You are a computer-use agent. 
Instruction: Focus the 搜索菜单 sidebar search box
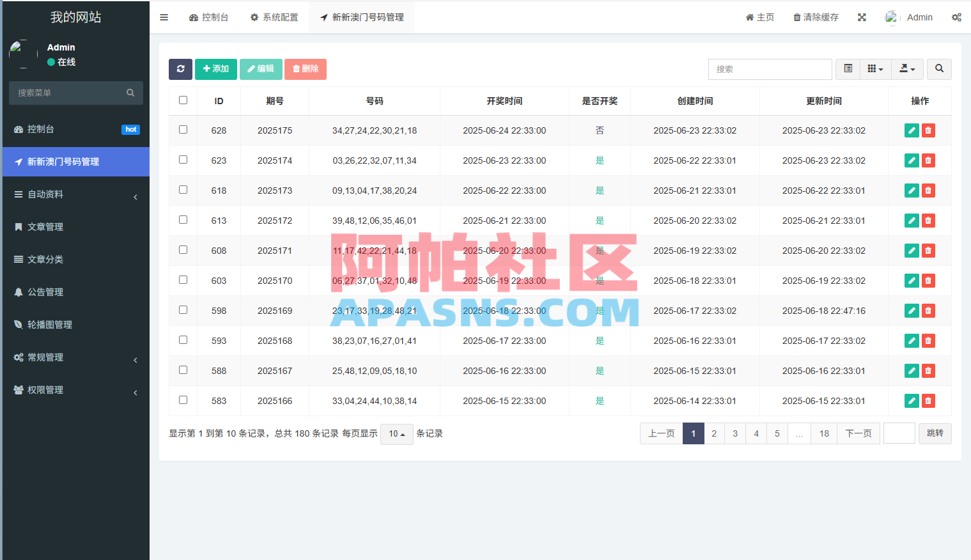pos(76,93)
